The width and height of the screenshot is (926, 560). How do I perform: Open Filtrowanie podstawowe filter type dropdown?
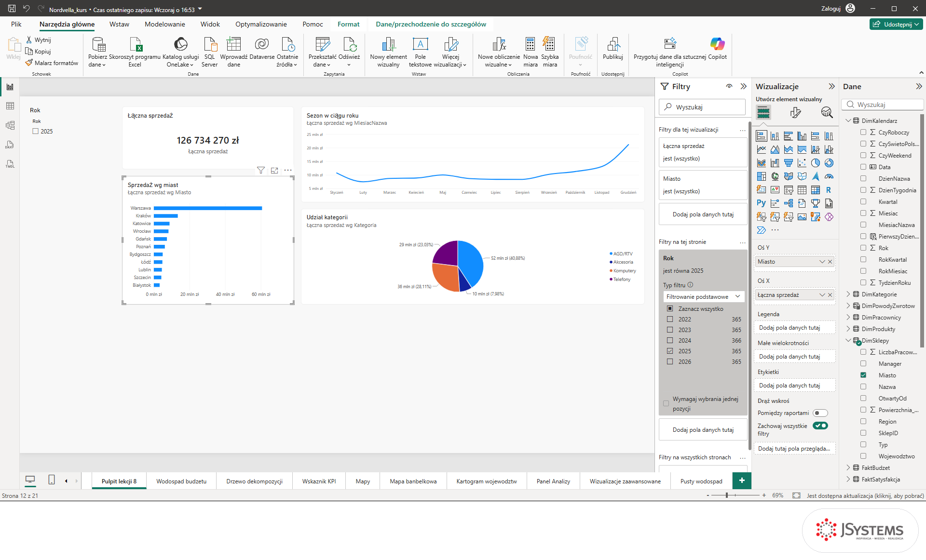point(704,296)
